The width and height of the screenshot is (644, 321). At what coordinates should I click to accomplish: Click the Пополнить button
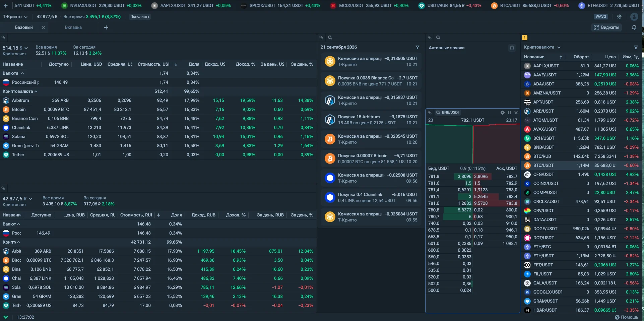[x=140, y=17]
